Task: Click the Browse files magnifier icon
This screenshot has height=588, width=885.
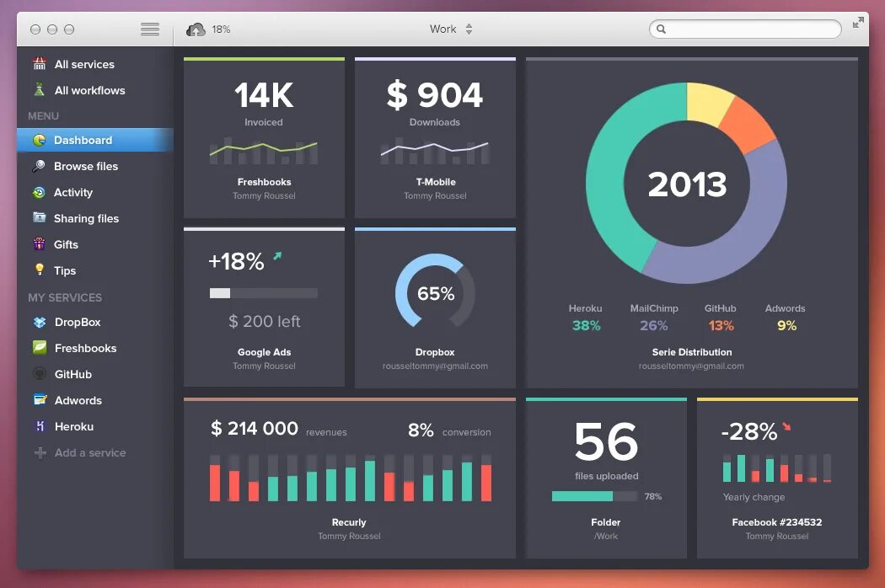Action: 39,166
